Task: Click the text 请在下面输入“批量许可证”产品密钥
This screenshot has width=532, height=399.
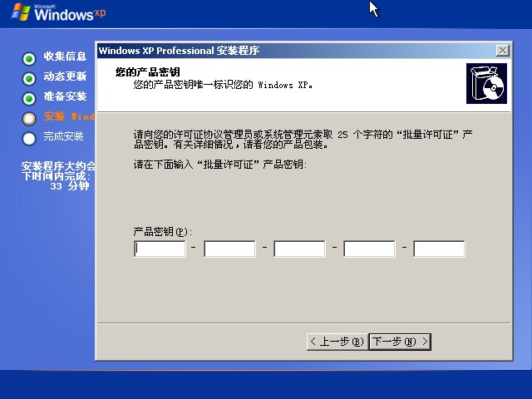Action: pyautogui.click(x=219, y=165)
